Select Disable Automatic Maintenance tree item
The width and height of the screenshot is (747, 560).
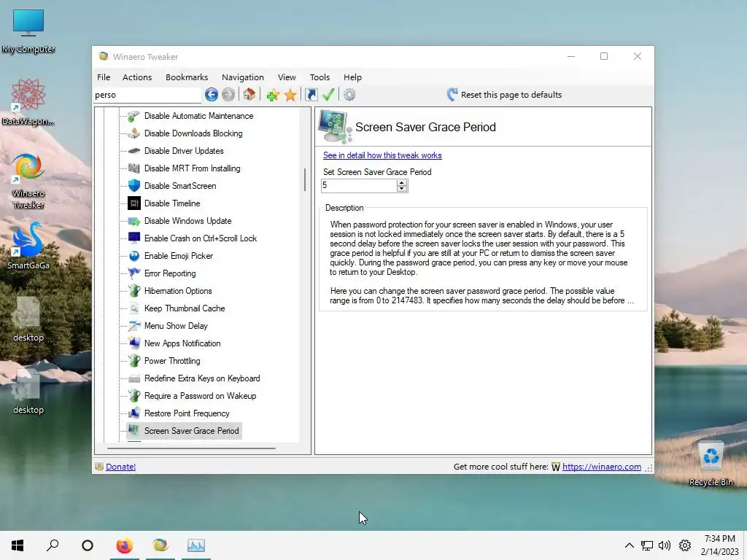(x=198, y=116)
